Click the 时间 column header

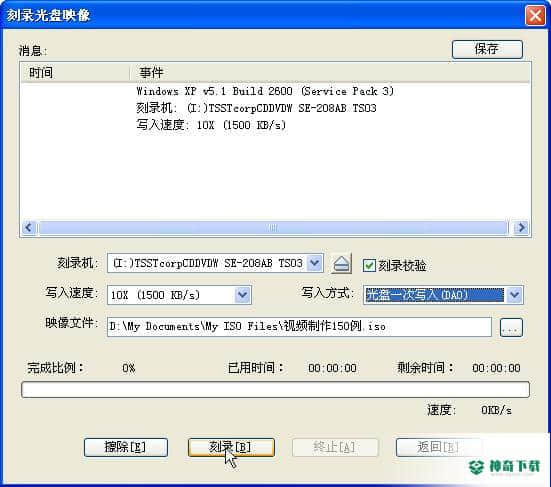(x=75, y=73)
